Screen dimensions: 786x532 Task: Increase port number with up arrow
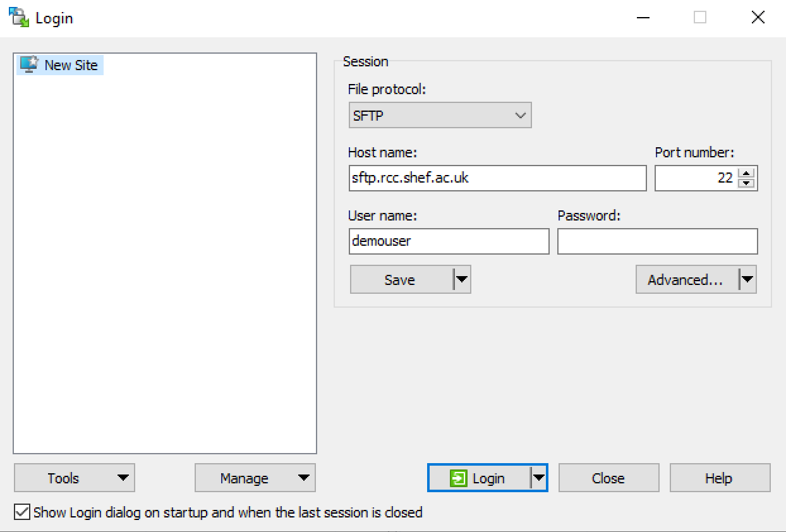[x=747, y=174]
